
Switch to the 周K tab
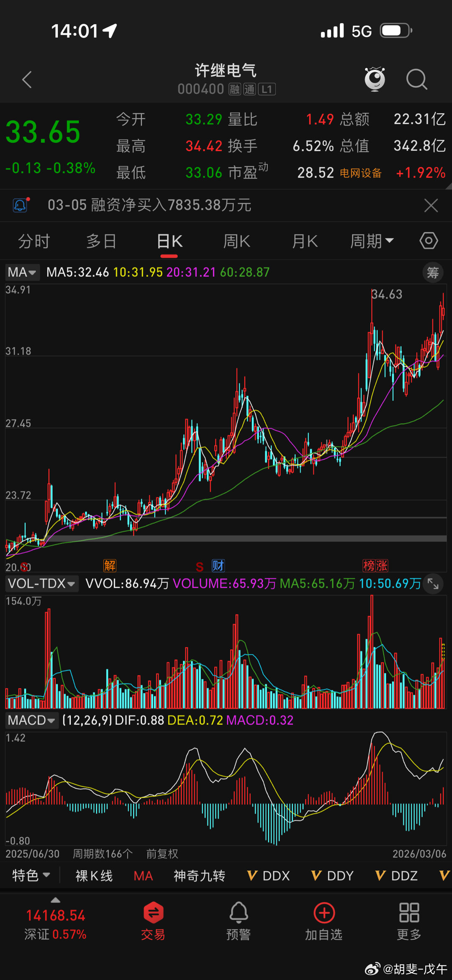(237, 241)
